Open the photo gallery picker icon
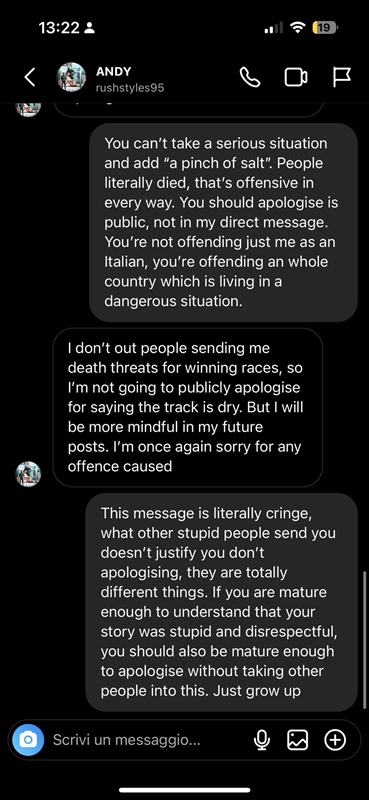Screen dimensions: 369x800 point(298,740)
